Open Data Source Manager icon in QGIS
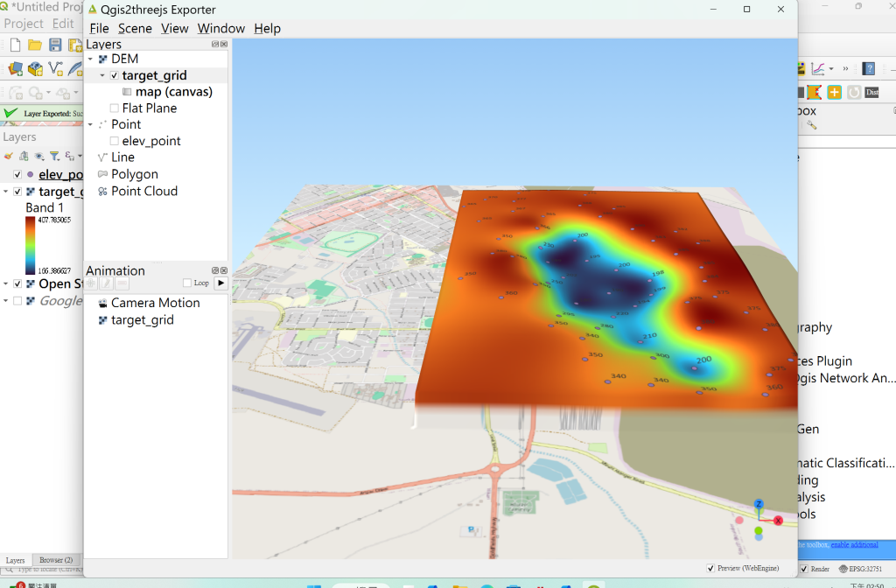Viewport: 896px width, 588px height. coord(16,69)
